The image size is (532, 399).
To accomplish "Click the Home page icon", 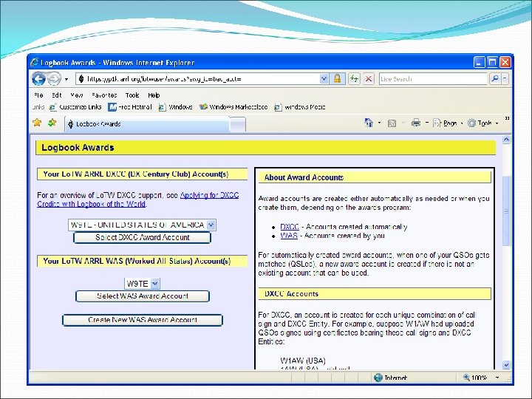I will click(369, 123).
